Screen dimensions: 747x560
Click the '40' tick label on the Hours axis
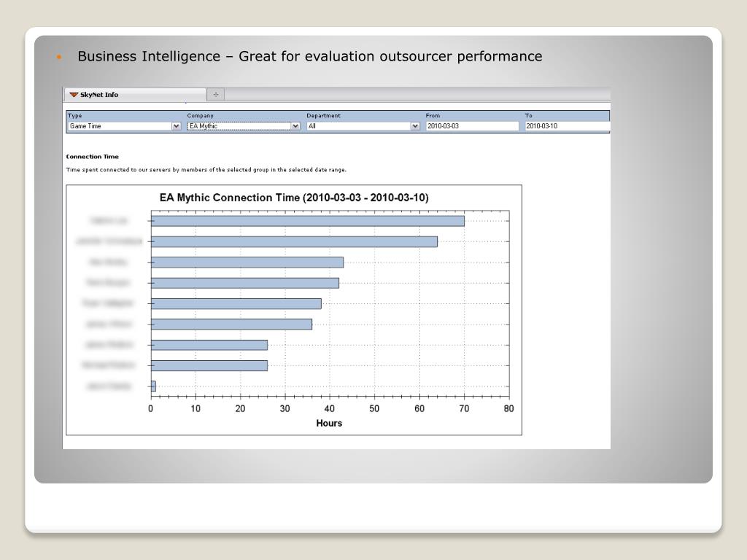(329, 408)
